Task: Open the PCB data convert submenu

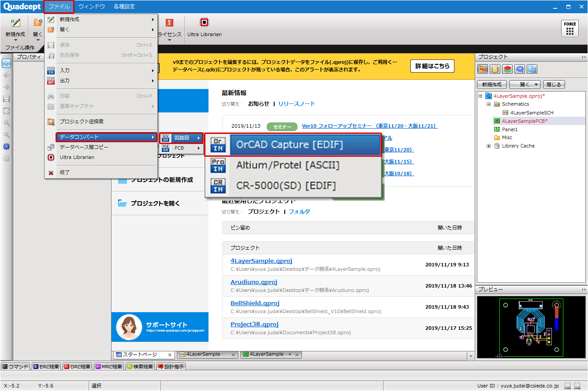Action: click(x=181, y=148)
